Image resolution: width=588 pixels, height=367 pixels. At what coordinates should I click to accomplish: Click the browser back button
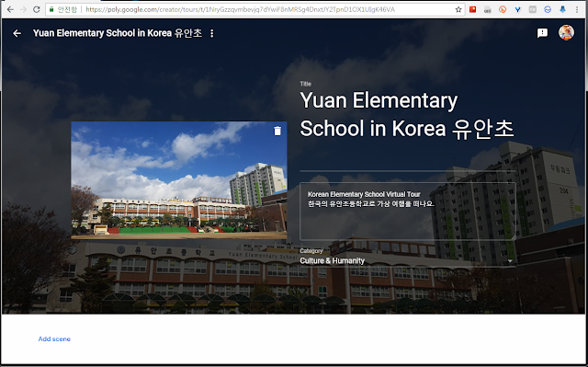pyautogui.click(x=10, y=9)
